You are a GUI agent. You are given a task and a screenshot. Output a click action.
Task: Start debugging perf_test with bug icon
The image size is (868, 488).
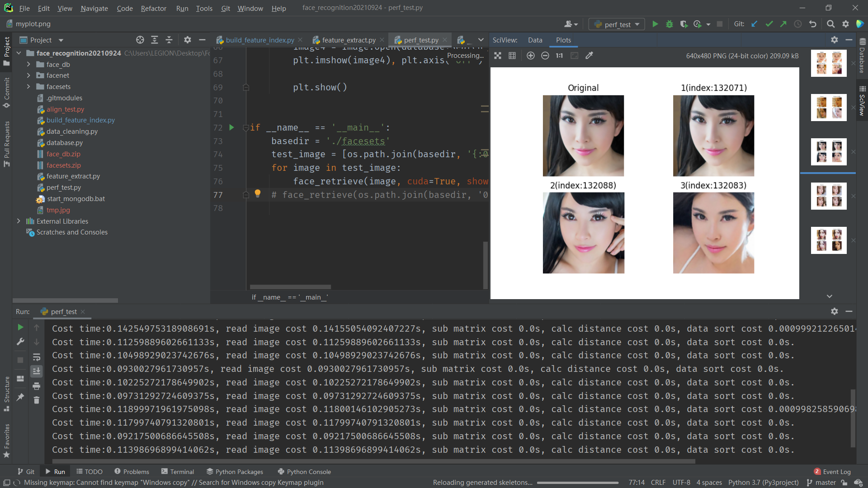click(670, 24)
